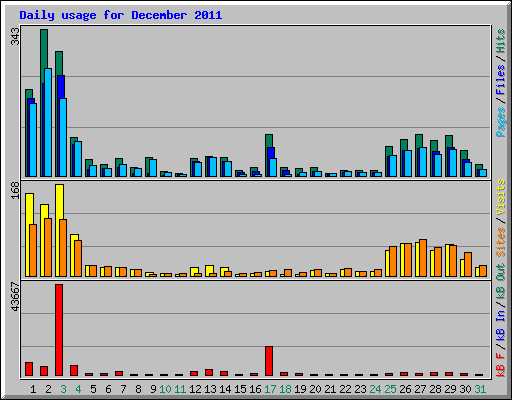Click the Pages legend label
The image size is (512, 400).
pyautogui.click(x=501, y=122)
